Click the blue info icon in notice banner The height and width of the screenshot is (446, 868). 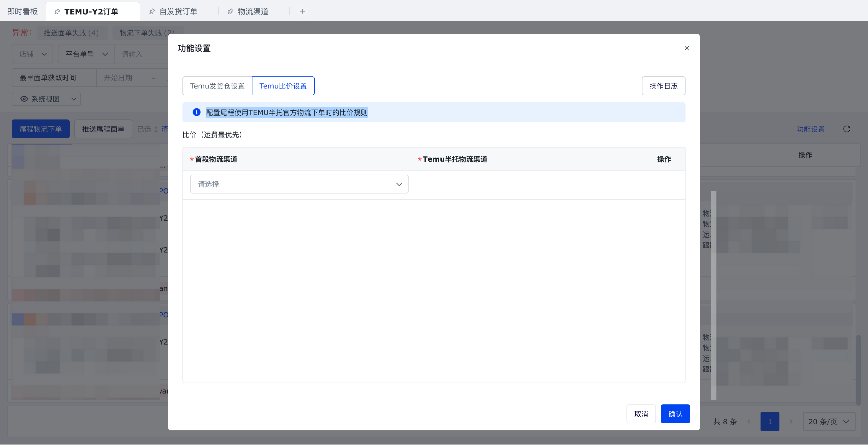(x=196, y=112)
